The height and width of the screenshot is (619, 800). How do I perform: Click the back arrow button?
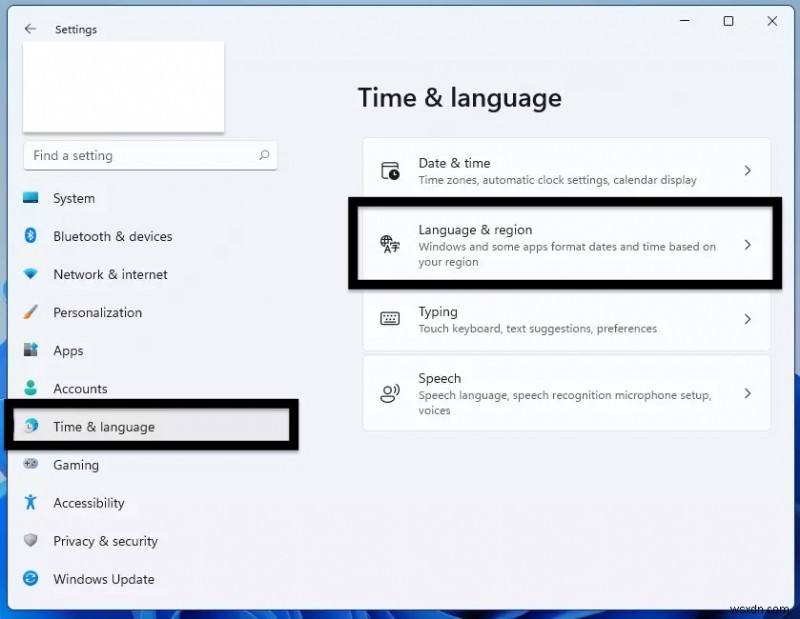click(x=28, y=29)
